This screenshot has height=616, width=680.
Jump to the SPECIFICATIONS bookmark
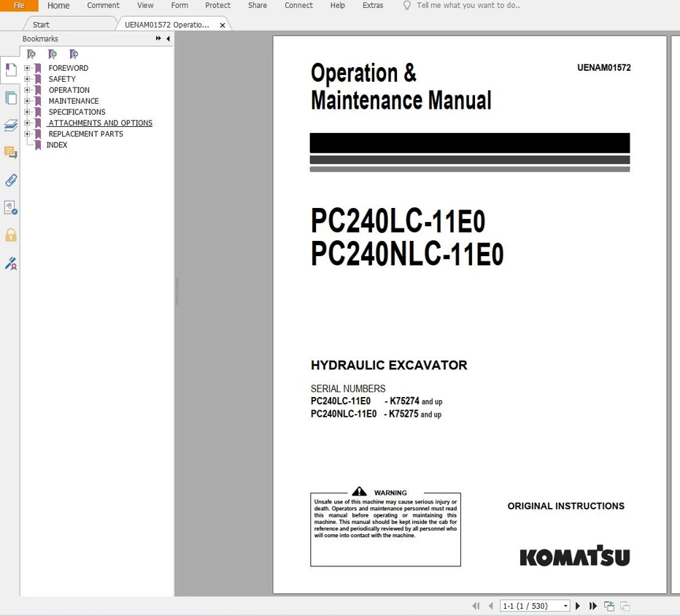pyautogui.click(x=77, y=112)
